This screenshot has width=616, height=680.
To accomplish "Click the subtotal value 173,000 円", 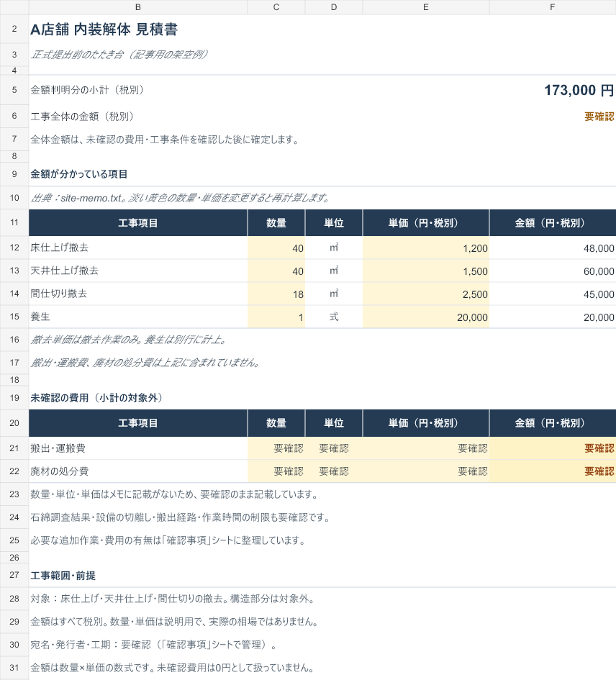I will coord(579,90).
